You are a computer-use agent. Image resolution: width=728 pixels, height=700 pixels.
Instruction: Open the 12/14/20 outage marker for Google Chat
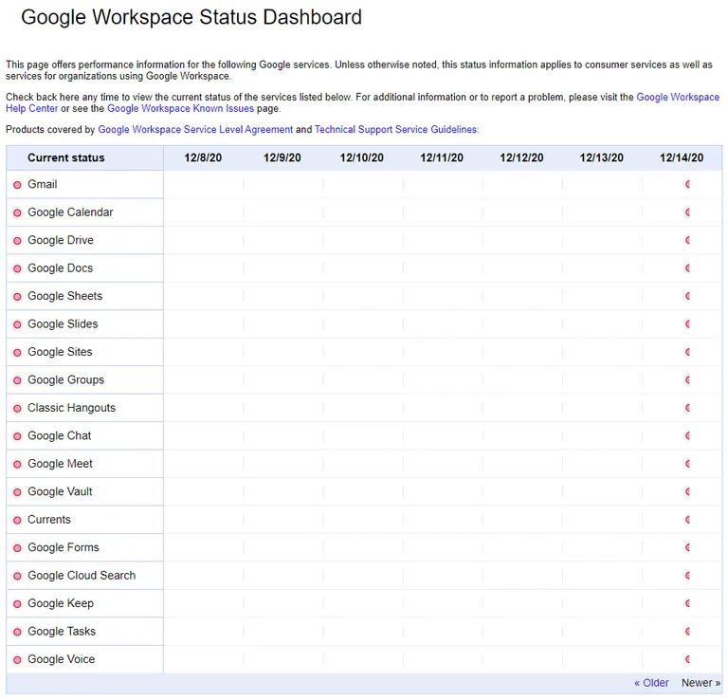pyautogui.click(x=687, y=435)
